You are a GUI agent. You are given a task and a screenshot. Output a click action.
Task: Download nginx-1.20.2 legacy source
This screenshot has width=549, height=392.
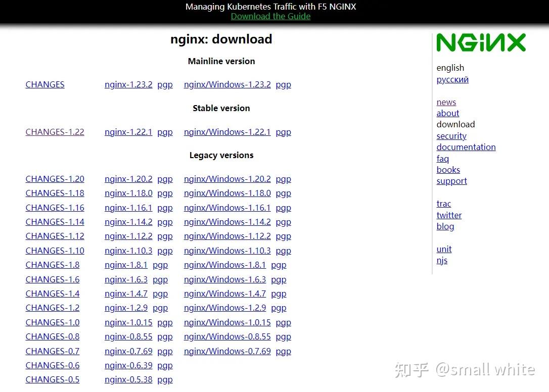pos(128,179)
